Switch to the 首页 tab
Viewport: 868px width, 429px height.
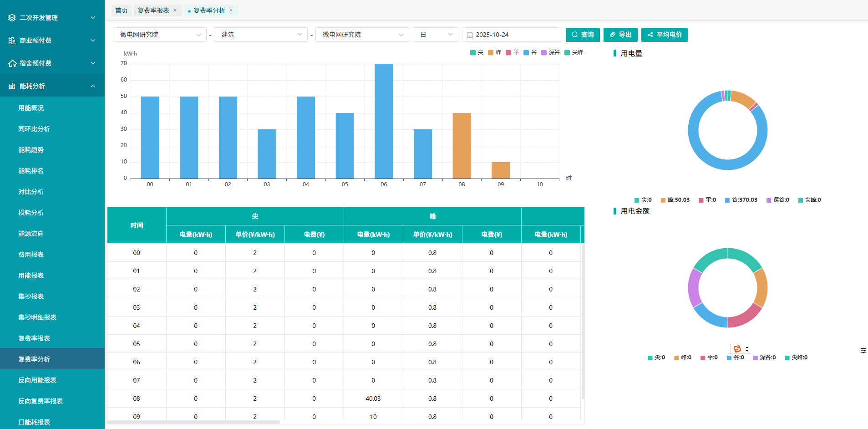pyautogui.click(x=122, y=10)
